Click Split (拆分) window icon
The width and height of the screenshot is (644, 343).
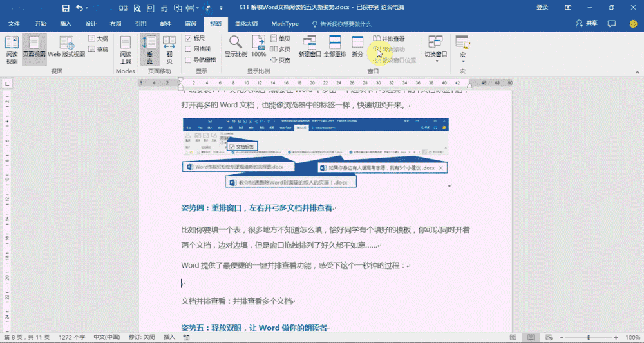coord(357,48)
